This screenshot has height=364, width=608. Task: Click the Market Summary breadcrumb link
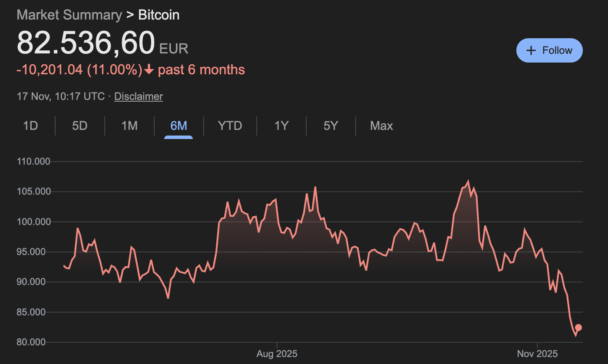(x=69, y=15)
